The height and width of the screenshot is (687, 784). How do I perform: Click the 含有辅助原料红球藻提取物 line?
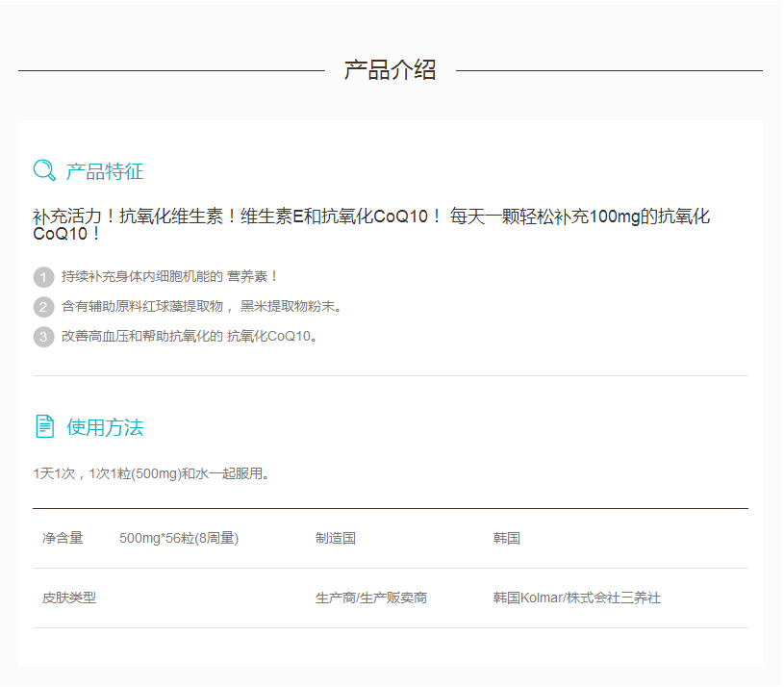(x=201, y=307)
